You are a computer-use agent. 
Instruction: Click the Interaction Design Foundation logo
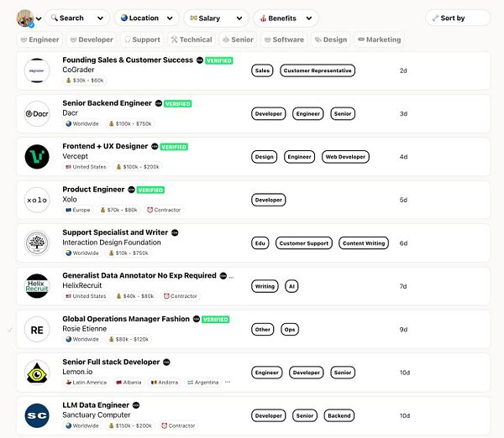37,243
